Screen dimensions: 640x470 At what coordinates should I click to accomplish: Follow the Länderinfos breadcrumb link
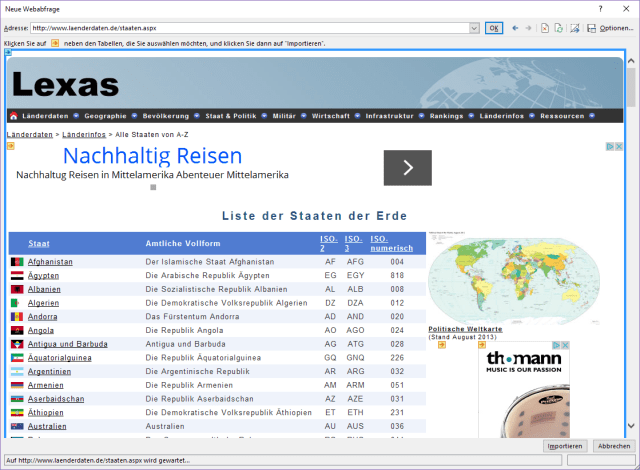[x=84, y=135]
